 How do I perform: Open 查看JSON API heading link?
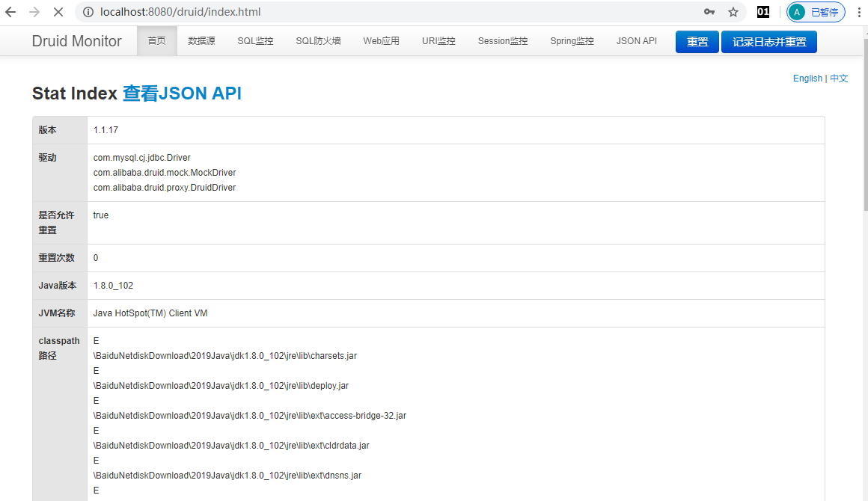coord(182,93)
